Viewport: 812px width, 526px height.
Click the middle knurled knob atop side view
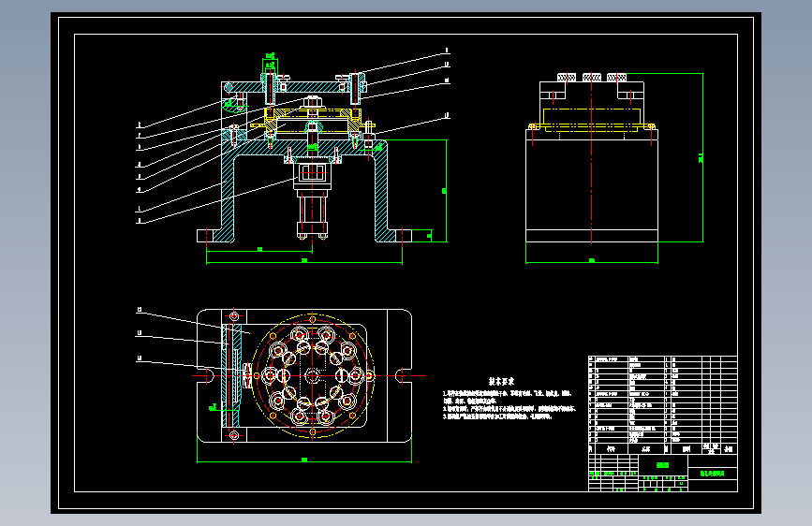[592, 77]
